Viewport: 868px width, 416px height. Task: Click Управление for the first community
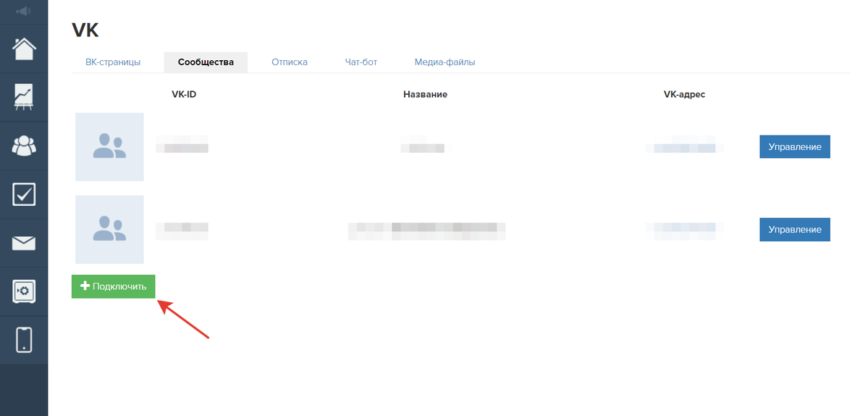pos(795,147)
